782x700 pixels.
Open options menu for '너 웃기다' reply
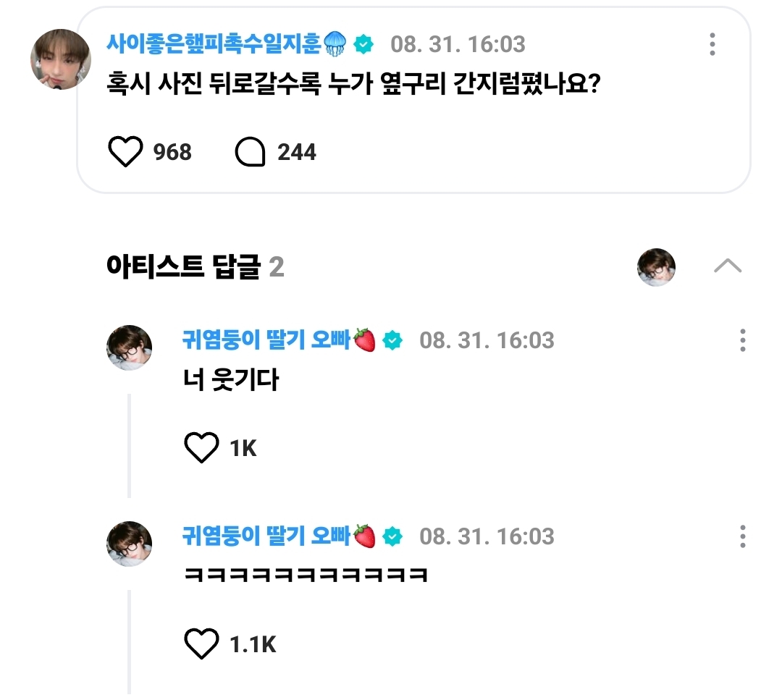point(742,340)
